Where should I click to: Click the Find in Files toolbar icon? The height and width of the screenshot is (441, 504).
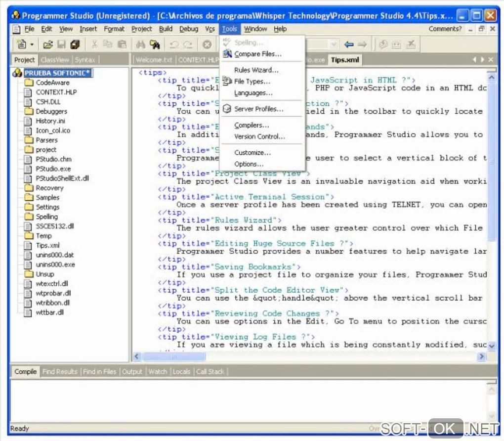(155, 45)
